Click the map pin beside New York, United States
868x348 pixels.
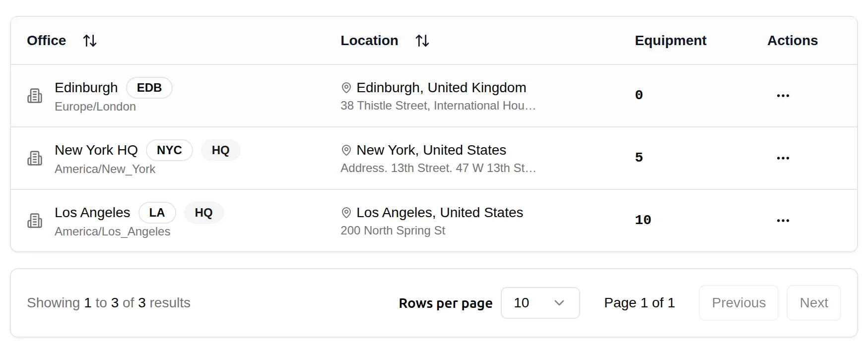(346, 150)
